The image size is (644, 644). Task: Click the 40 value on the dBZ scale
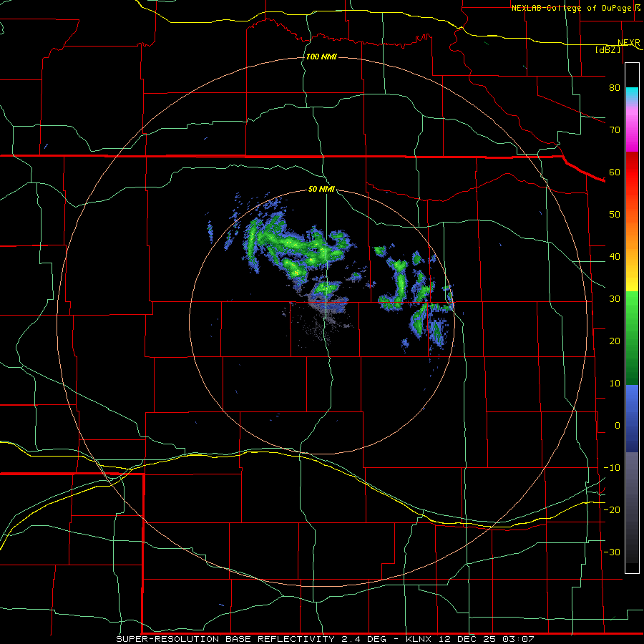615,257
